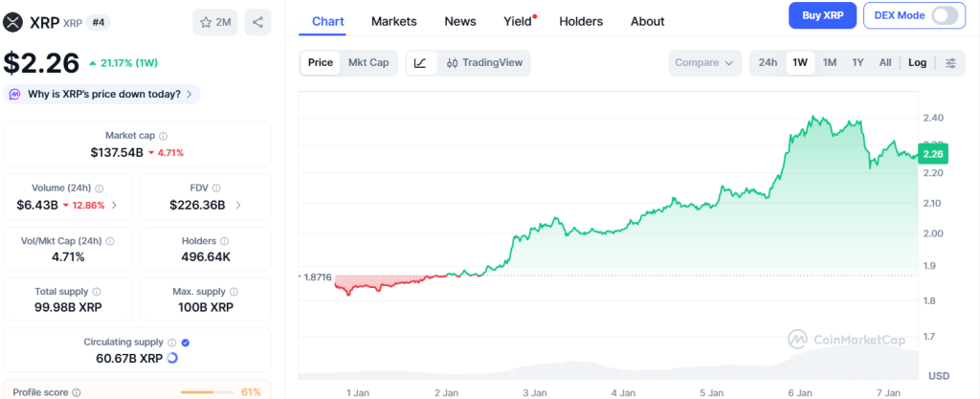This screenshot has width=980, height=399.
Task: Click the Buy XRP button
Action: [x=821, y=15]
